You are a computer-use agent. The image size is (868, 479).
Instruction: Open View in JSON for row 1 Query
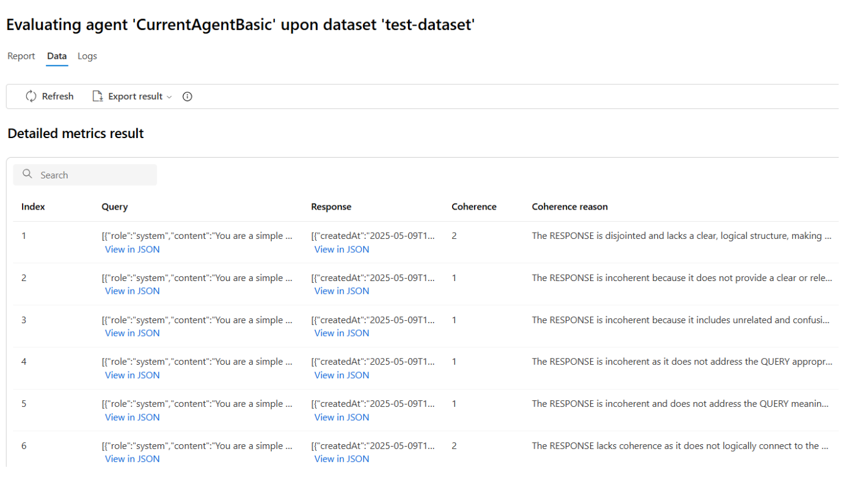133,249
